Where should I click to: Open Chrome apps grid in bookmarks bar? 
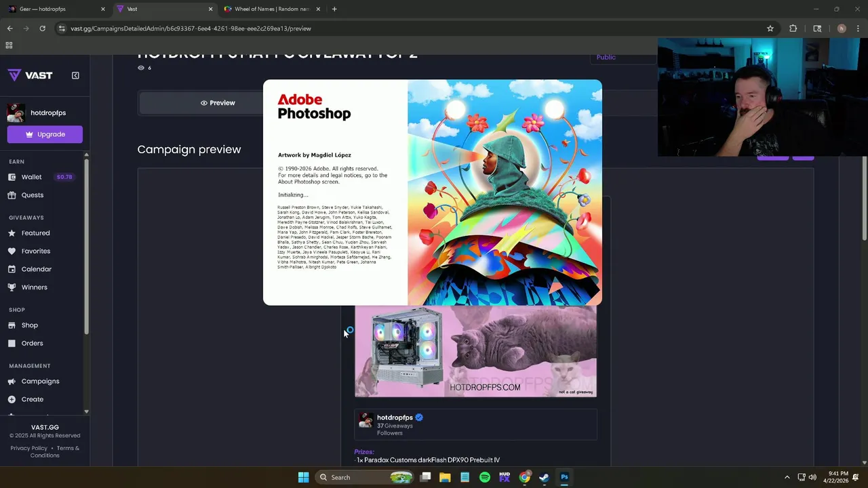tap(9, 45)
